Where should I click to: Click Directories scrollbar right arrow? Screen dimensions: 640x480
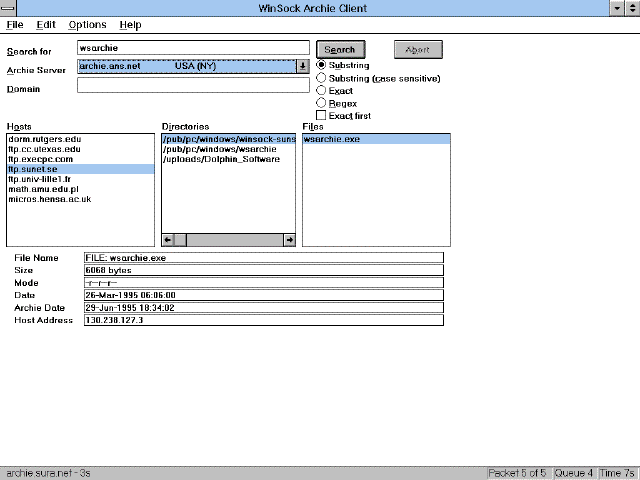pos(289,240)
